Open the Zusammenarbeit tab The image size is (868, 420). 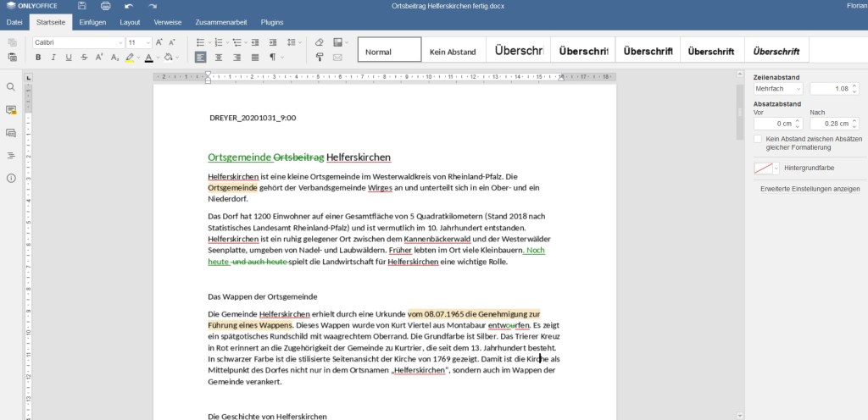[x=222, y=22]
